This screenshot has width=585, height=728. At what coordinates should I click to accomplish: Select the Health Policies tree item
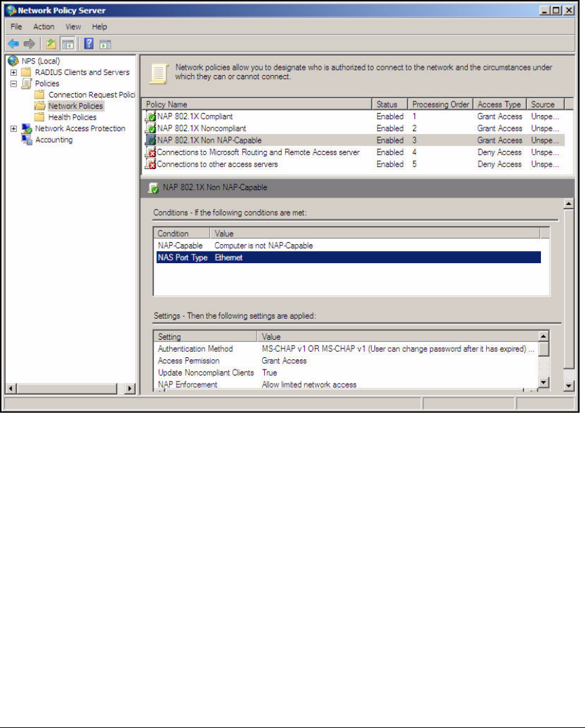pyautogui.click(x=72, y=117)
